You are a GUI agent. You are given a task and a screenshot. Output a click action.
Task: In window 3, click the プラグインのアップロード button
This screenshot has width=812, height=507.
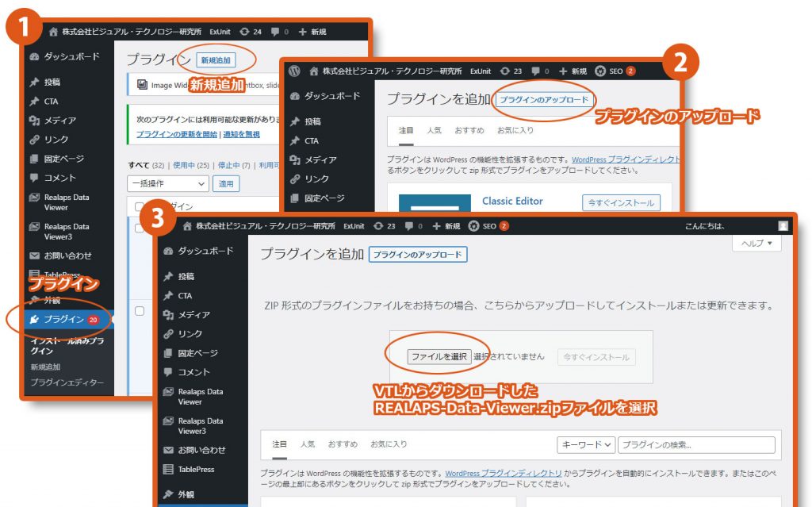(x=418, y=255)
